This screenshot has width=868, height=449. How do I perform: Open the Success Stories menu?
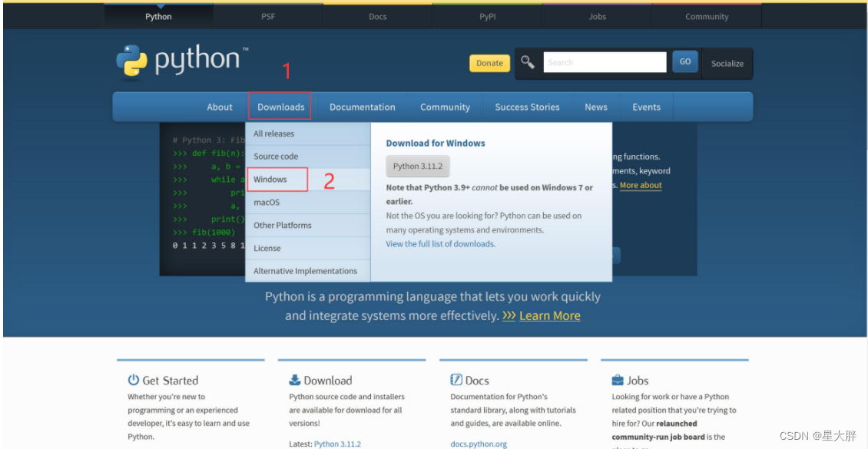tap(527, 107)
